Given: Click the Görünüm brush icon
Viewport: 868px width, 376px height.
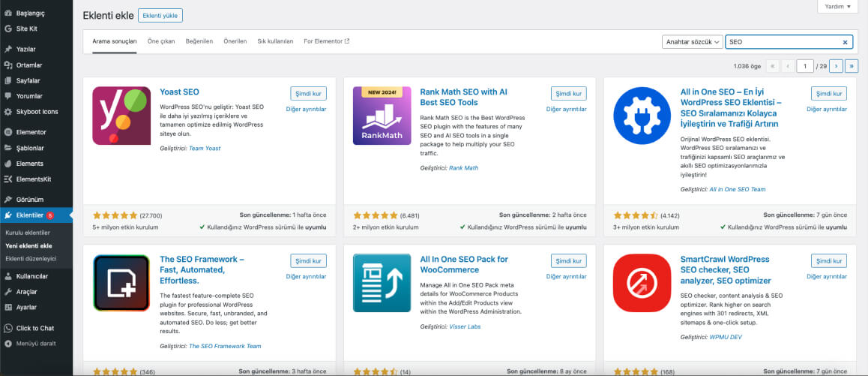Looking at the screenshot, I should click(7, 200).
